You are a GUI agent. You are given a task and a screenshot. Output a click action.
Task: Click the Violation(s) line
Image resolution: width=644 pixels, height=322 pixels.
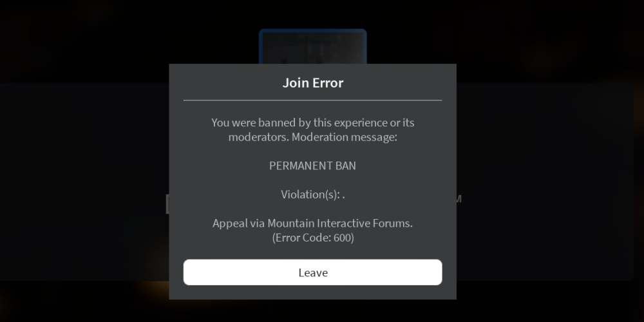[312, 194]
